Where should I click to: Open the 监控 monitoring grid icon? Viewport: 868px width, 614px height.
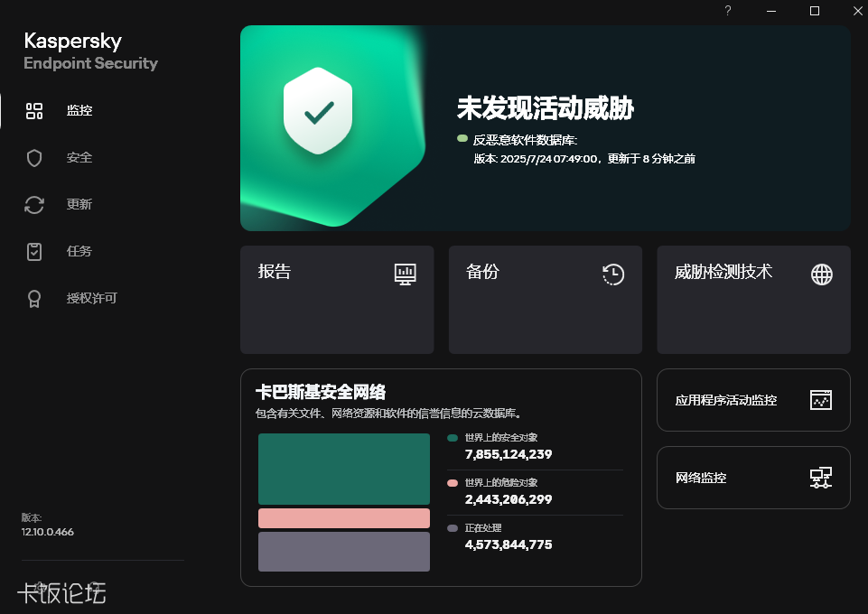pyautogui.click(x=34, y=111)
